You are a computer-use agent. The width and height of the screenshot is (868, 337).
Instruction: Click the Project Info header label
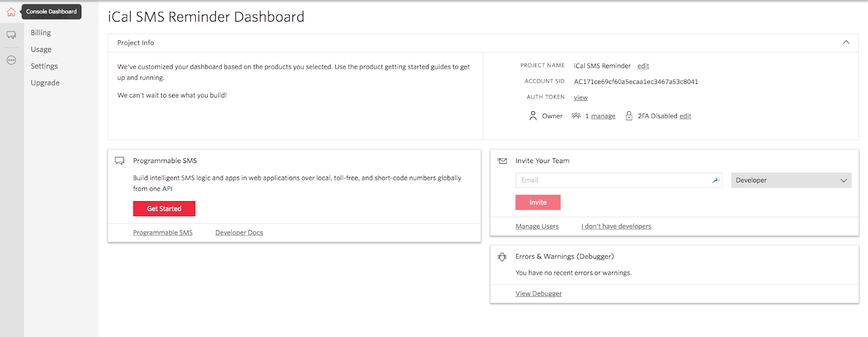[x=136, y=43]
